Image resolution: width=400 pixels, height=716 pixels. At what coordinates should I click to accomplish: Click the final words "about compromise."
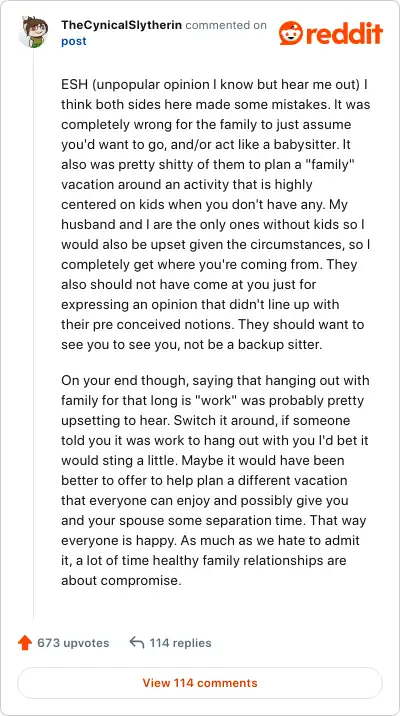[121, 581]
